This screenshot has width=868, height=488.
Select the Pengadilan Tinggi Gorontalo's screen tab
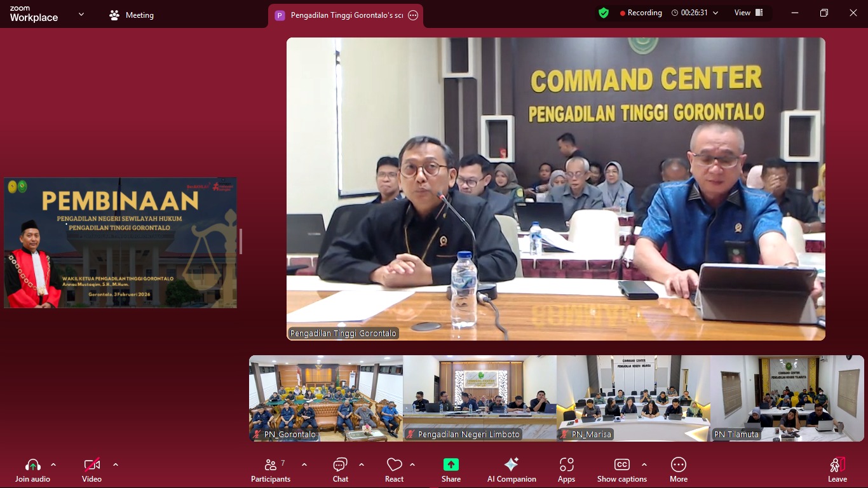tap(340, 15)
